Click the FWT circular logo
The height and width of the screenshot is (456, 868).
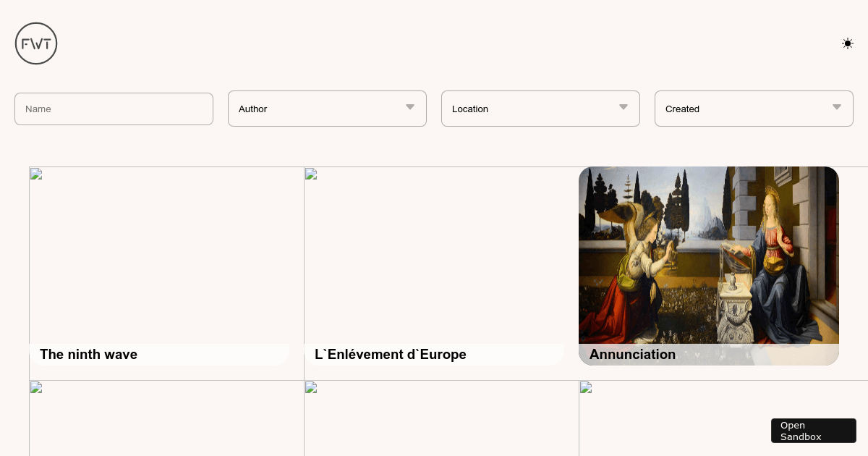36,43
